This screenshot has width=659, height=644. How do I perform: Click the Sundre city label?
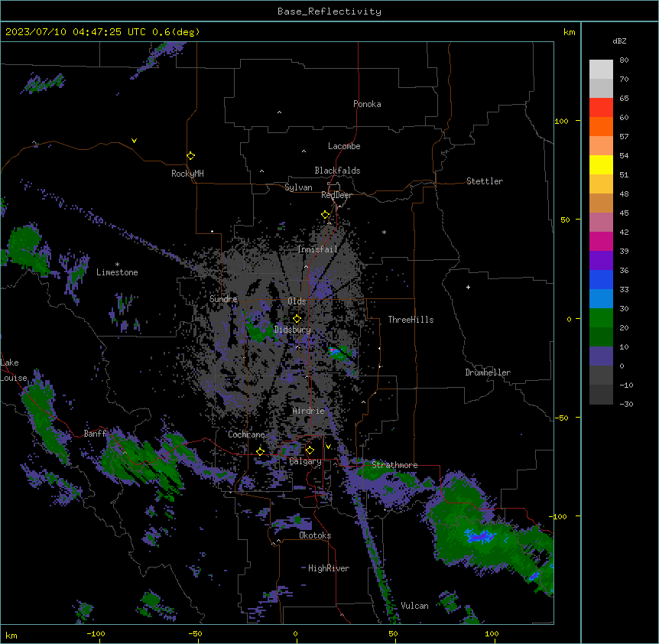pyautogui.click(x=223, y=299)
